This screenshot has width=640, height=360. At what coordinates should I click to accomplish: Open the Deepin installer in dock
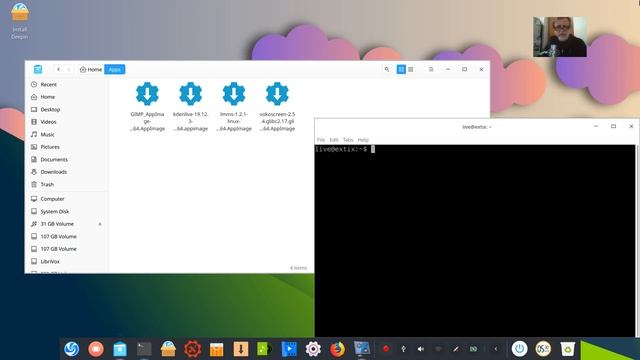168,349
